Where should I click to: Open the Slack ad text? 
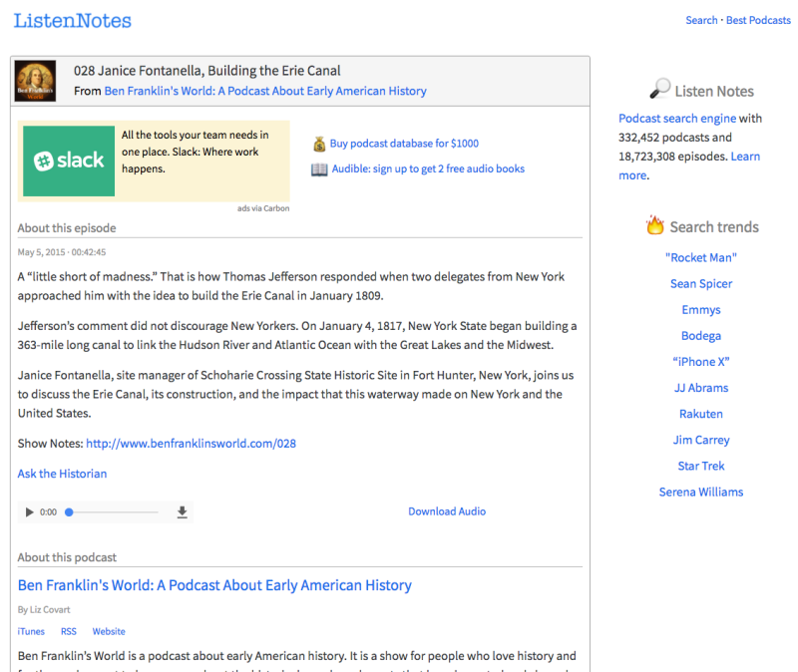click(195, 152)
